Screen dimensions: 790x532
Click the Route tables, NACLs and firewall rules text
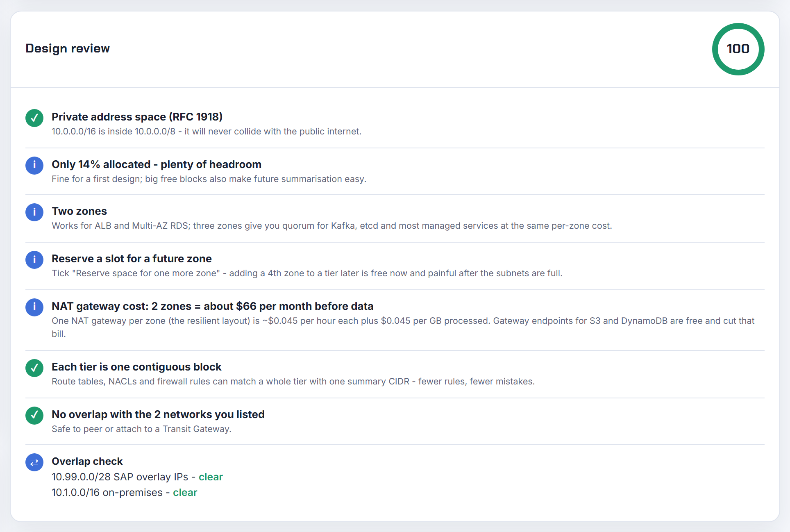point(293,382)
